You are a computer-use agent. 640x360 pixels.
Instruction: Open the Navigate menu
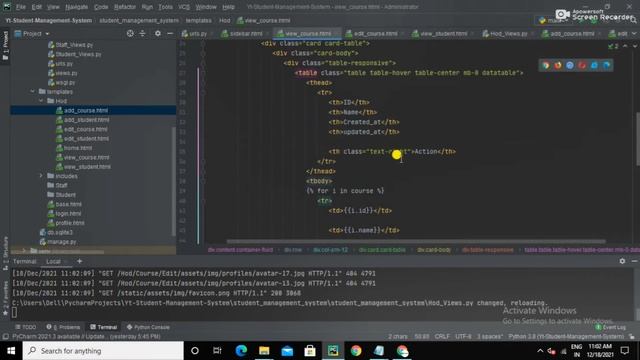click(x=76, y=7)
